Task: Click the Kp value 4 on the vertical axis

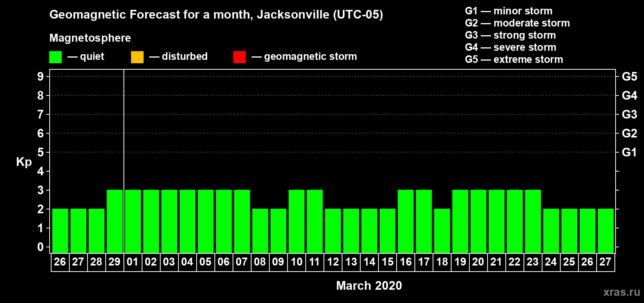Action: (x=41, y=171)
